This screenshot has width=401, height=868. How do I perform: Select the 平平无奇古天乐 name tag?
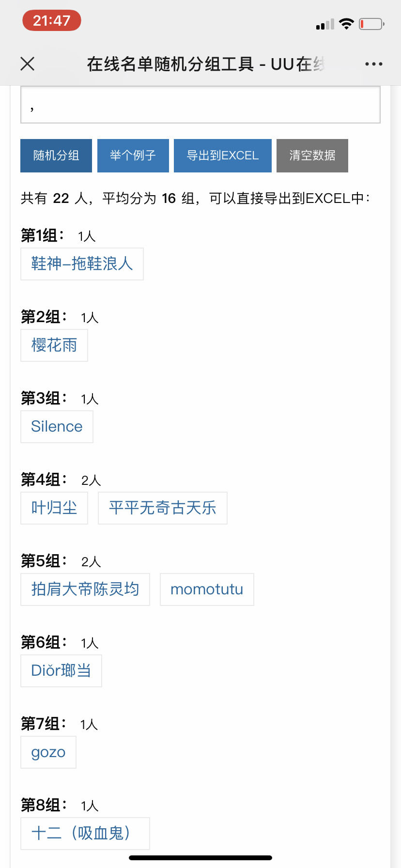(x=163, y=508)
